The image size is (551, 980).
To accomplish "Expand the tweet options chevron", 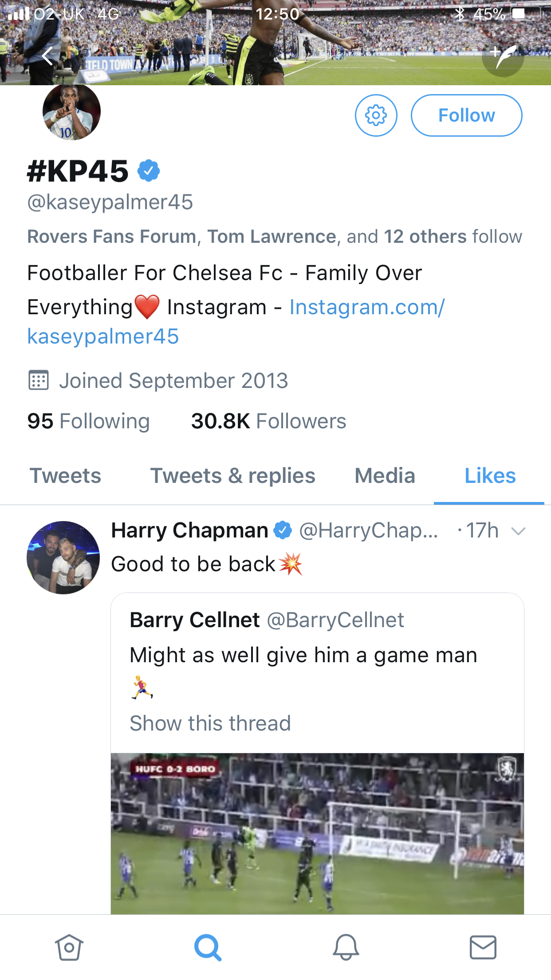I will pos(518,531).
